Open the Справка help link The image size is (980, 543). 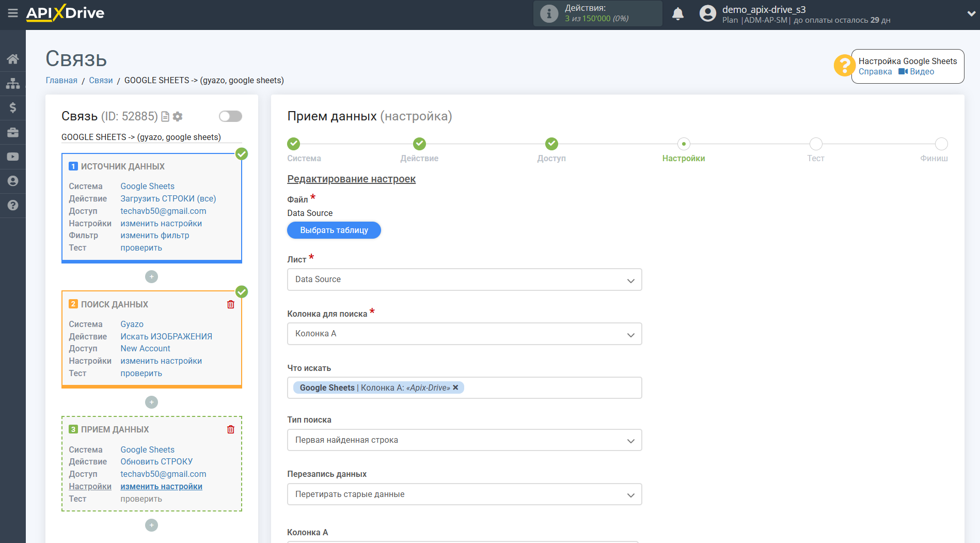[875, 72]
